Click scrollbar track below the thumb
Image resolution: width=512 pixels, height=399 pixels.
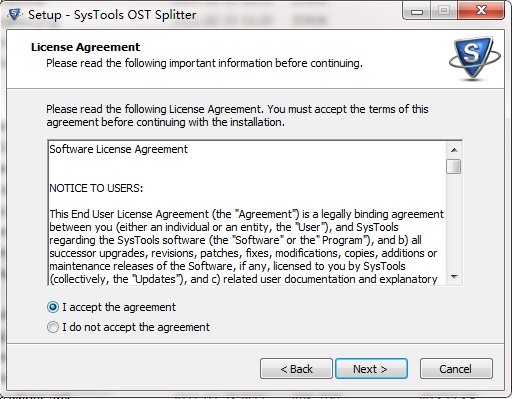[454, 222]
